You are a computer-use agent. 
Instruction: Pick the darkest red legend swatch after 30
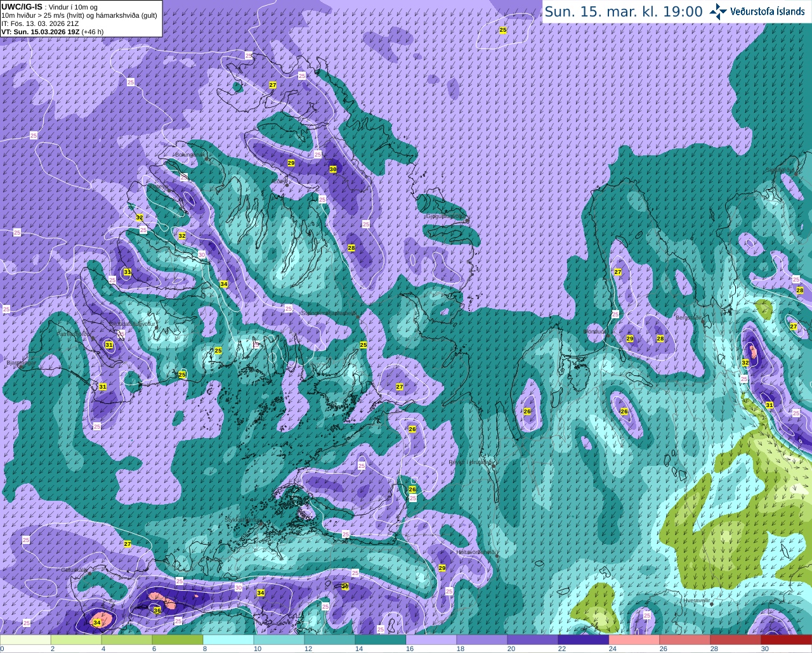[x=787, y=640]
